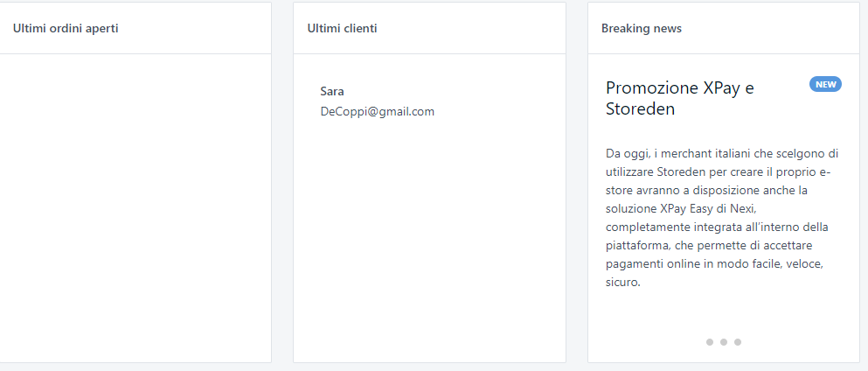Viewport: 868px width, 371px height.
Task: Click the DeCoppi@gmail.com email address
Action: point(377,111)
